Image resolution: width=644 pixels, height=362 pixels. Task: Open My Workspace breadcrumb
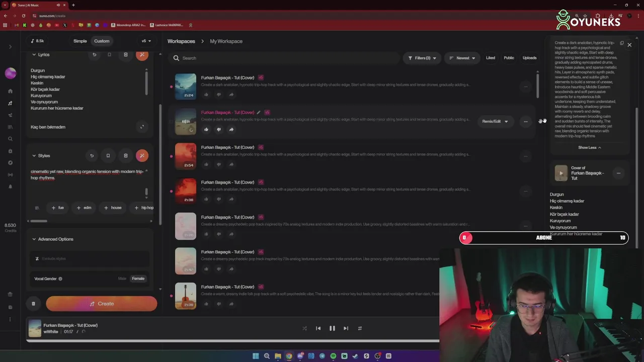[226, 41]
